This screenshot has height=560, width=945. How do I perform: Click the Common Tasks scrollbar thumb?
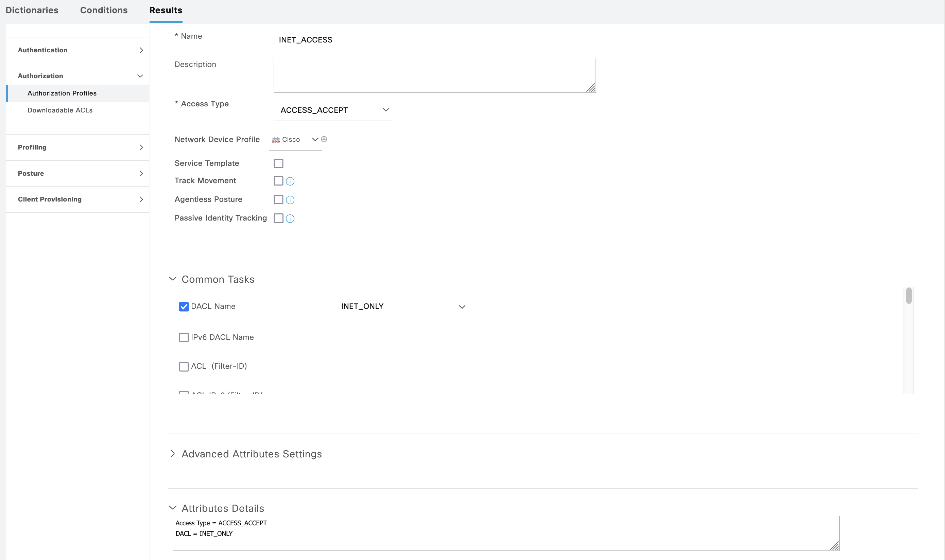(909, 296)
